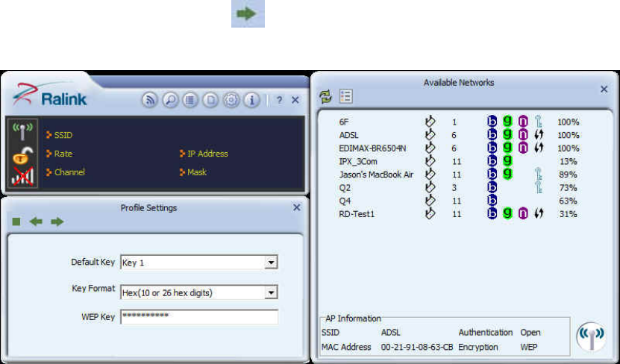Select the Q2 network
The height and width of the screenshot is (364, 620).
(x=345, y=188)
